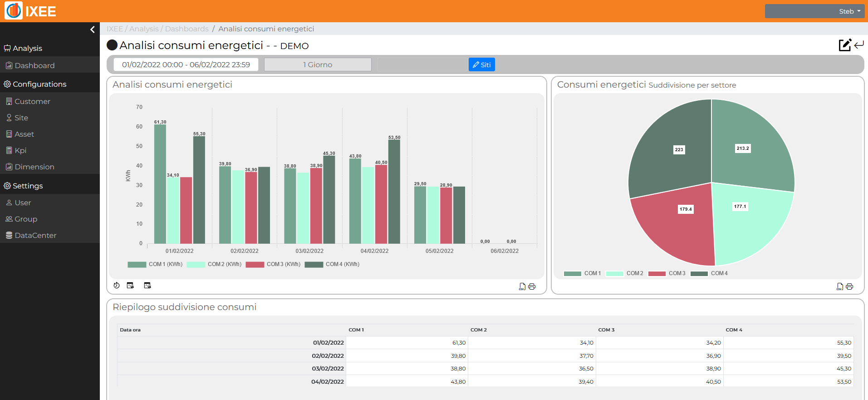868x400 pixels.
Task: Click the date range input field
Action: [186, 64]
